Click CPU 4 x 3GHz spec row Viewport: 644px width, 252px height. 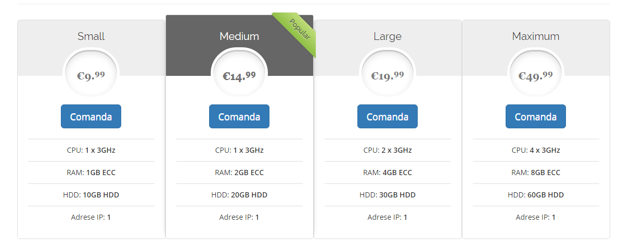point(536,150)
